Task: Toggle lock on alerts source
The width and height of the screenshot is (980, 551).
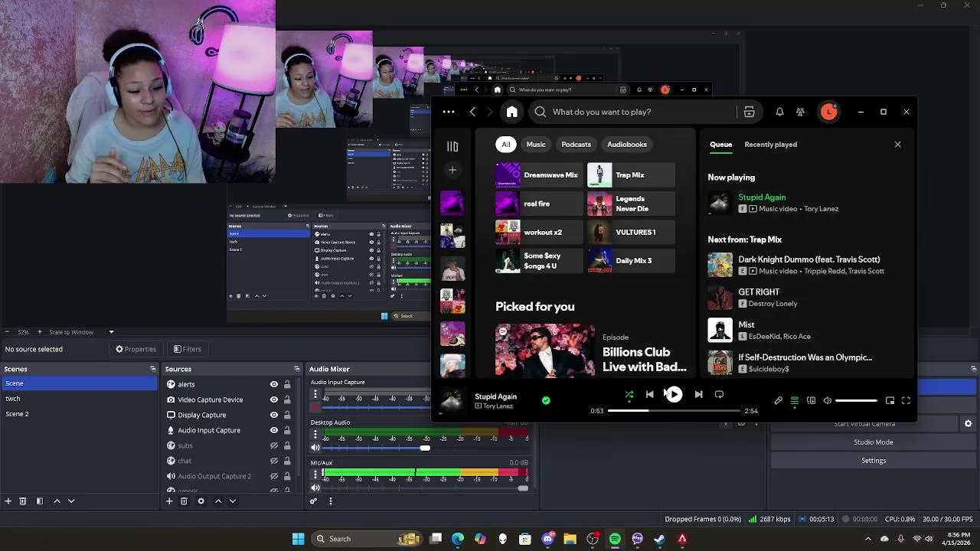Action: pyautogui.click(x=287, y=384)
